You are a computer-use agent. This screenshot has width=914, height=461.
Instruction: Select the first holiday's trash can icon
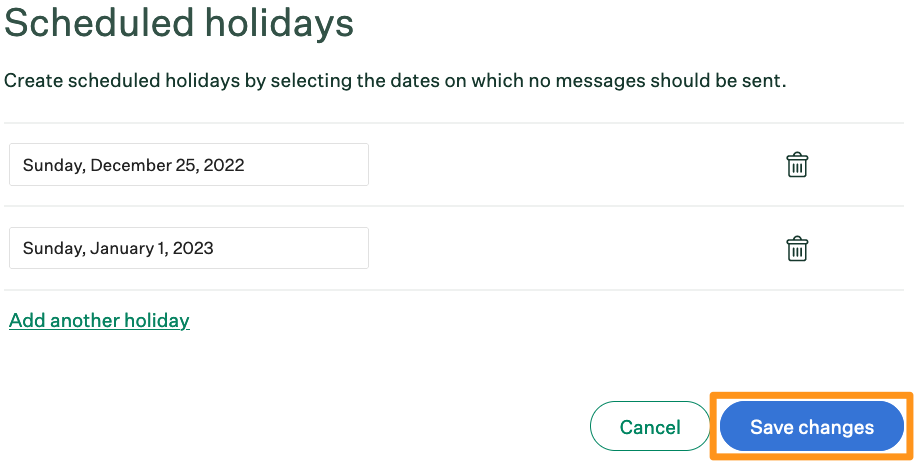[x=797, y=165]
